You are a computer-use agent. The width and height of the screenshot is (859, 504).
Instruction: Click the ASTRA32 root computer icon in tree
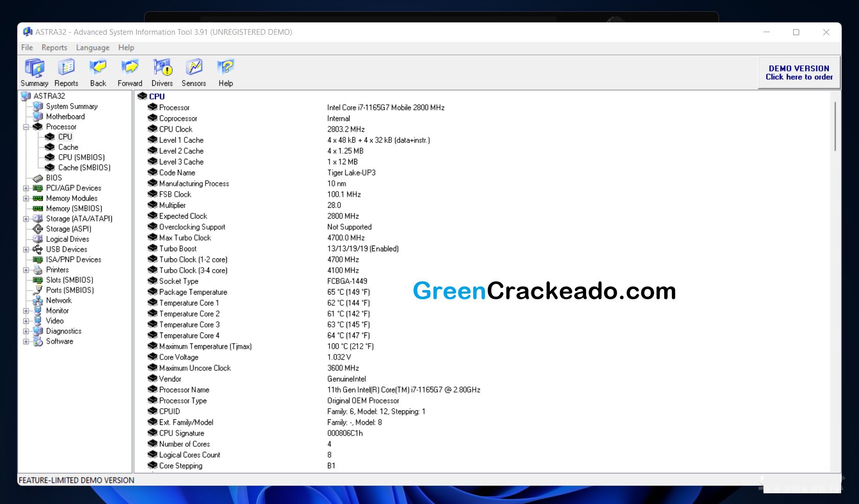[26, 96]
